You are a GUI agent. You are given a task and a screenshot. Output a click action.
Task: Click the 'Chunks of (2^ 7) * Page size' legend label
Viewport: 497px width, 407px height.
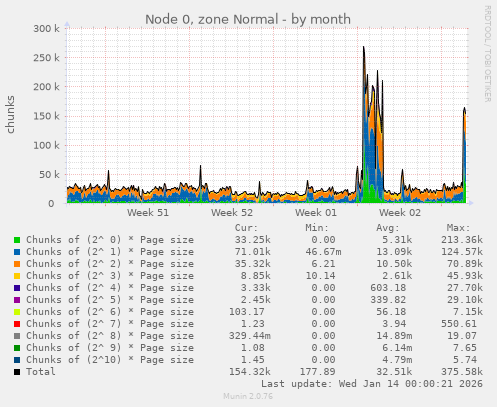coord(110,324)
